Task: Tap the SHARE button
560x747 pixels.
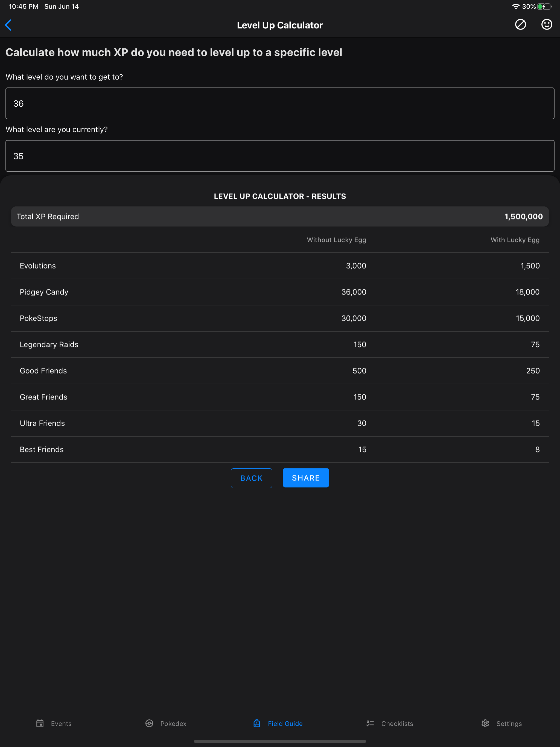Action: tap(306, 477)
